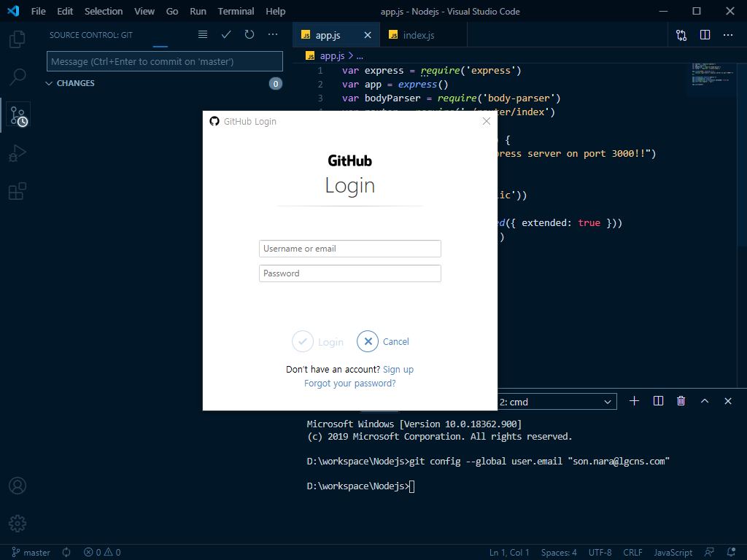The image size is (747, 560).
Task: Open the View menu
Action: [144, 12]
